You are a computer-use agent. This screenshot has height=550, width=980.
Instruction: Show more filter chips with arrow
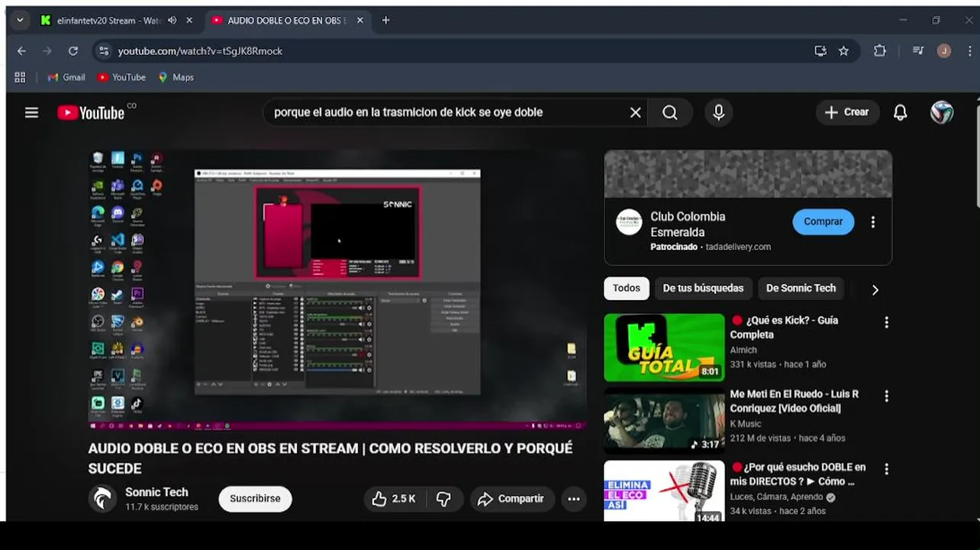pyautogui.click(x=875, y=290)
